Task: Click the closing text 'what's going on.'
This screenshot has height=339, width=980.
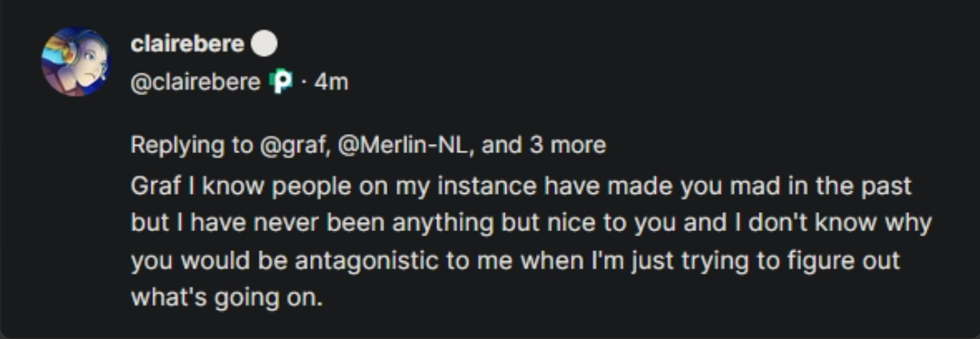Action: [x=227, y=297]
